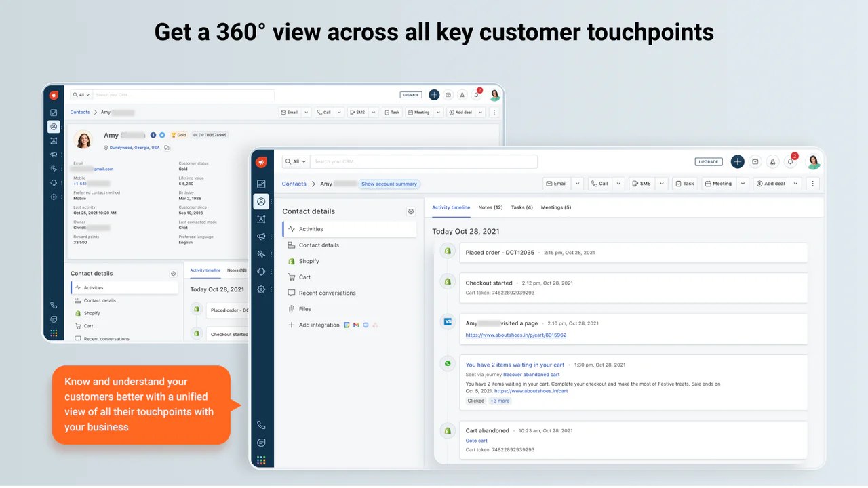Expand the Email button dropdown arrow
Image resolution: width=868 pixels, height=488 pixels.
point(577,184)
